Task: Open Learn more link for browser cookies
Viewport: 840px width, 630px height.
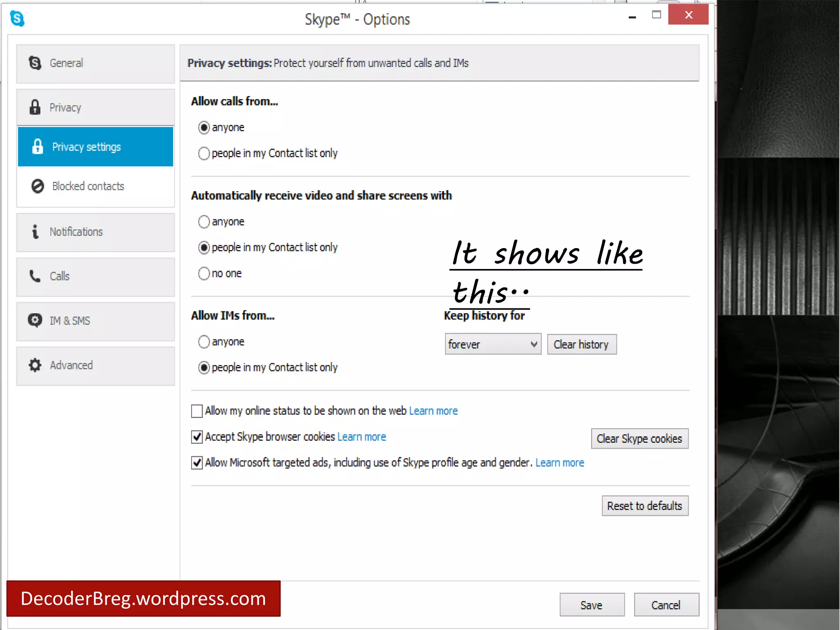Action: click(x=362, y=437)
